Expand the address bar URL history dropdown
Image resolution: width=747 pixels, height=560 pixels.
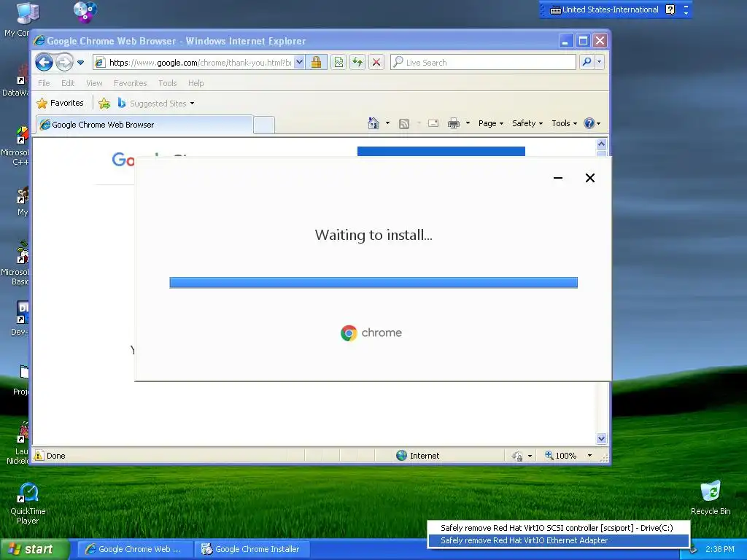point(299,63)
